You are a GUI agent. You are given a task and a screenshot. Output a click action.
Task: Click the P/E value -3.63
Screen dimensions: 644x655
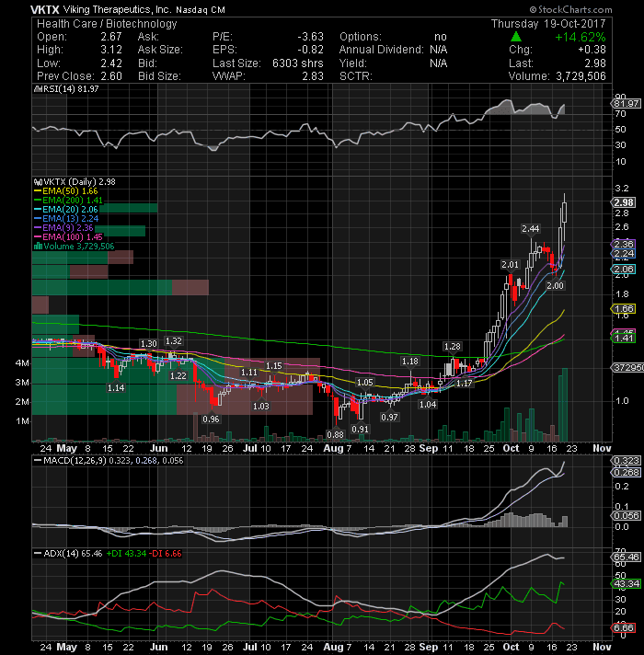[x=310, y=37]
